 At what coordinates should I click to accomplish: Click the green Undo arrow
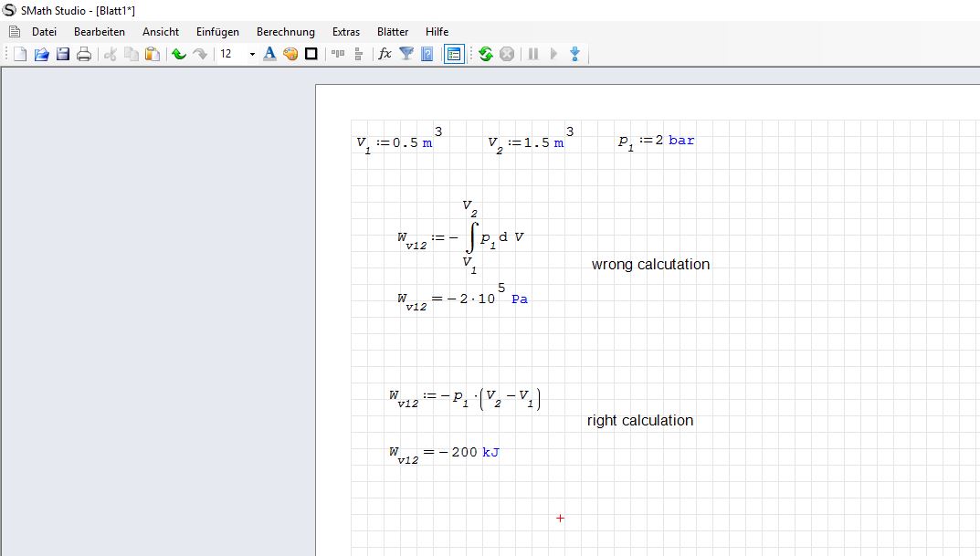pos(179,55)
